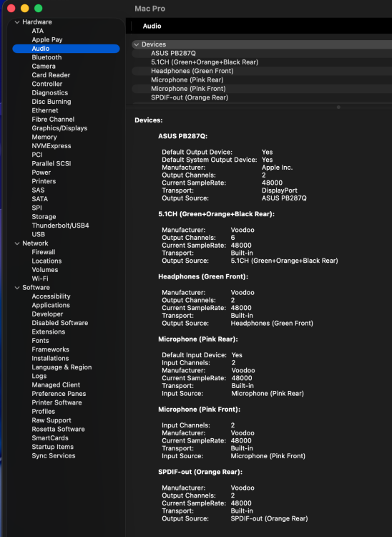The width and height of the screenshot is (392, 537).
Task: Select ATA in the sidebar
Action: pyautogui.click(x=38, y=31)
